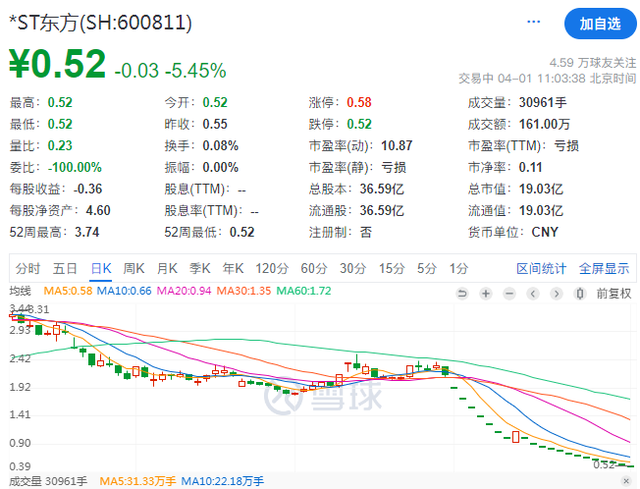Switch to the 1分 interval tab
This screenshot has width=640, height=489.
459,269
